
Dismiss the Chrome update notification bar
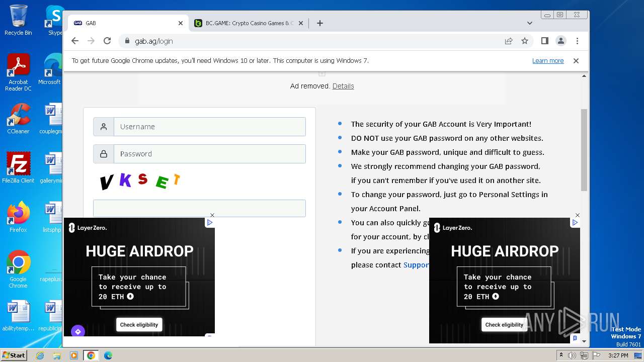[x=576, y=61]
